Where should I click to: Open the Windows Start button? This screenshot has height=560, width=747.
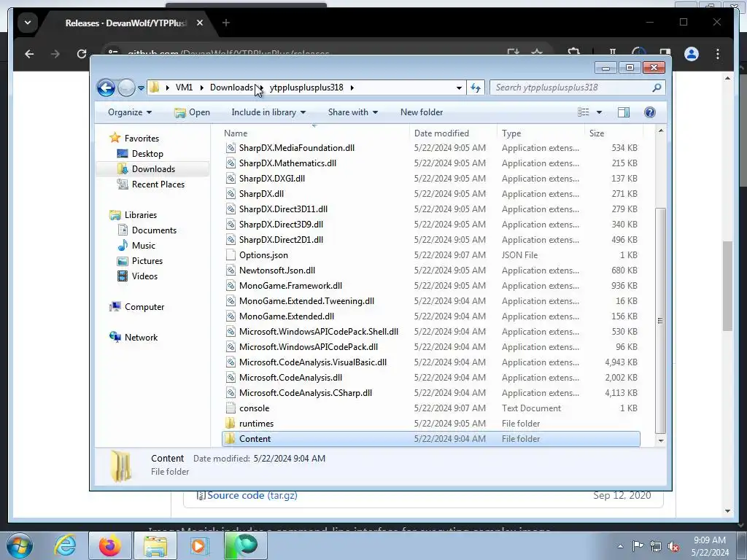coord(20,545)
